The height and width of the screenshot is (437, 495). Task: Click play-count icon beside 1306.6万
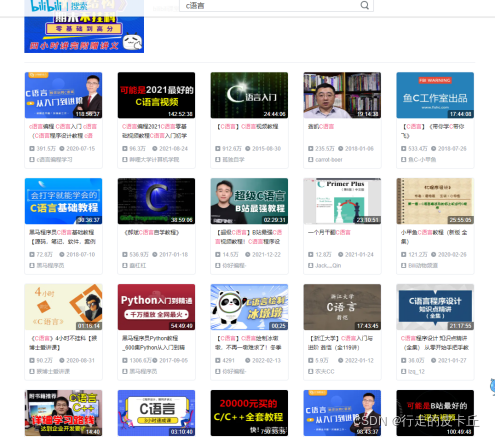coord(125,361)
